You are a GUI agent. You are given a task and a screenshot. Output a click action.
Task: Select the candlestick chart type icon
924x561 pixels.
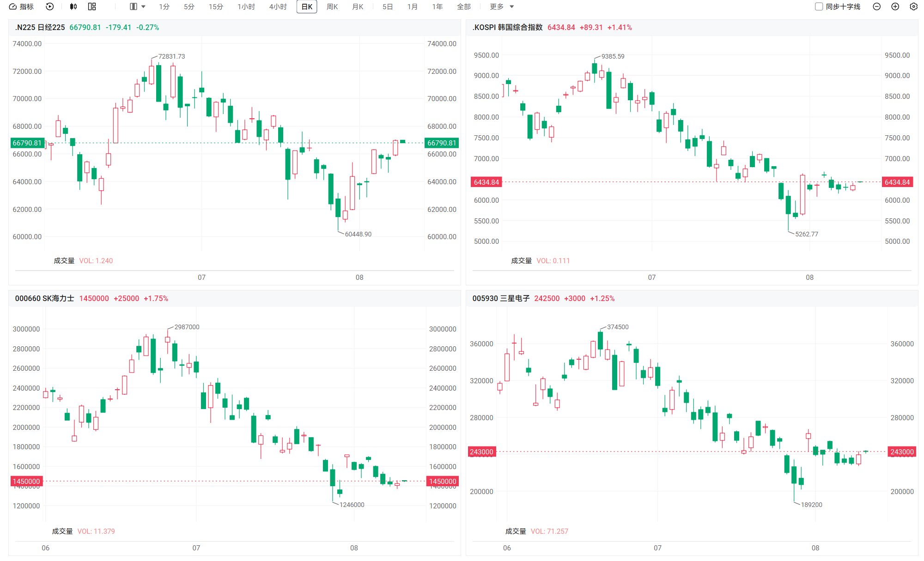pyautogui.click(x=73, y=6)
